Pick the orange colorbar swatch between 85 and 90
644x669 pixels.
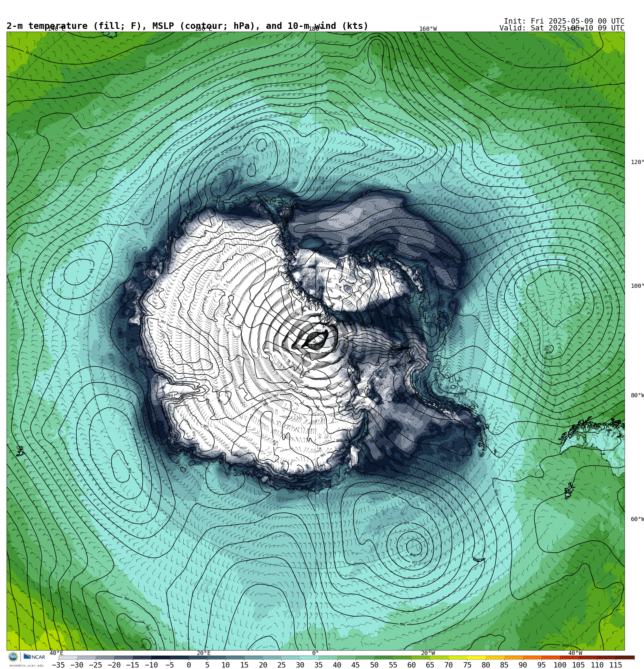click(x=513, y=657)
